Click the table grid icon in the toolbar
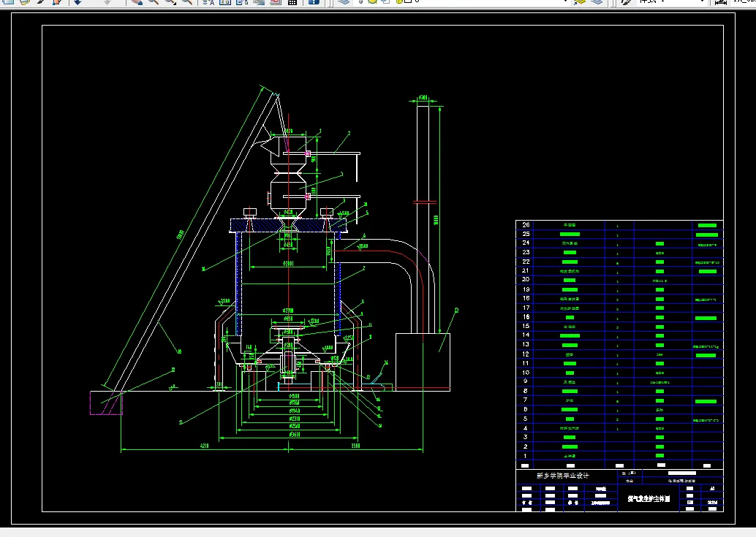 coord(292,2)
